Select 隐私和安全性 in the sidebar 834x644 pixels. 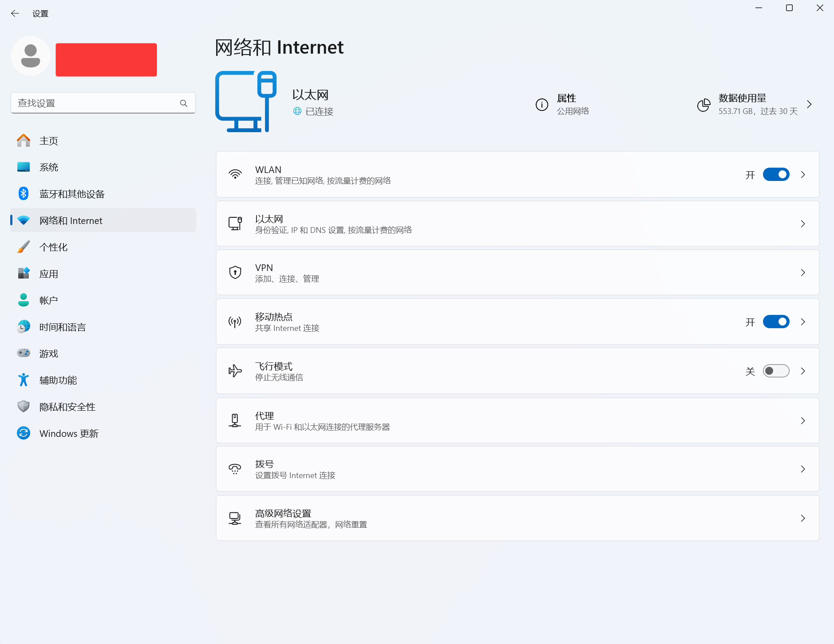pos(67,407)
